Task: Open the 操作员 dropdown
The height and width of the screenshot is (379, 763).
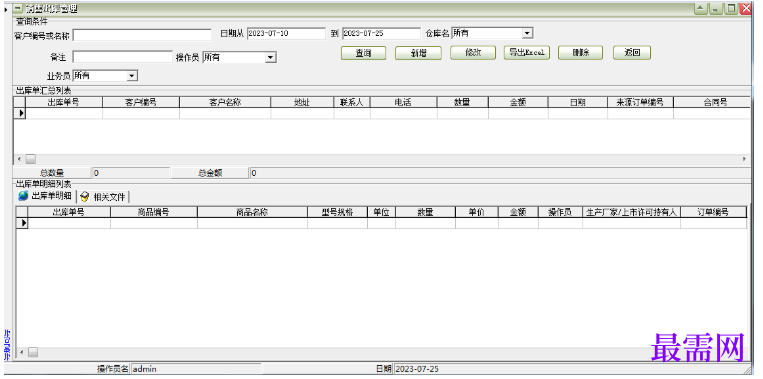Action: click(270, 57)
